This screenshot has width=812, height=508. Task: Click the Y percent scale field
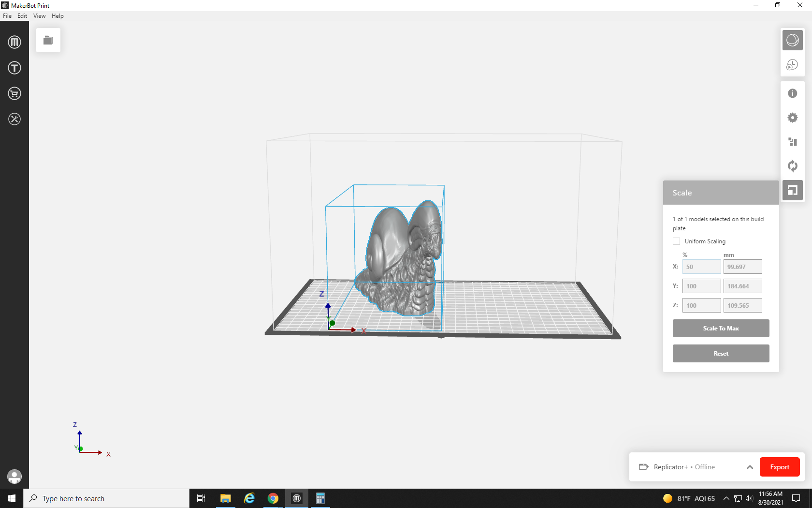[x=701, y=286]
